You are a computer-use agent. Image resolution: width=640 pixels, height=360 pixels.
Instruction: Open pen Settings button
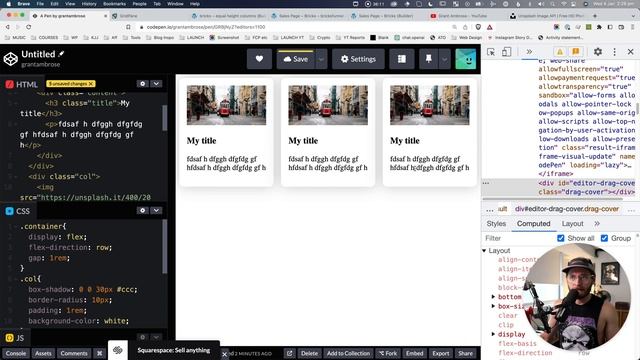[358, 59]
